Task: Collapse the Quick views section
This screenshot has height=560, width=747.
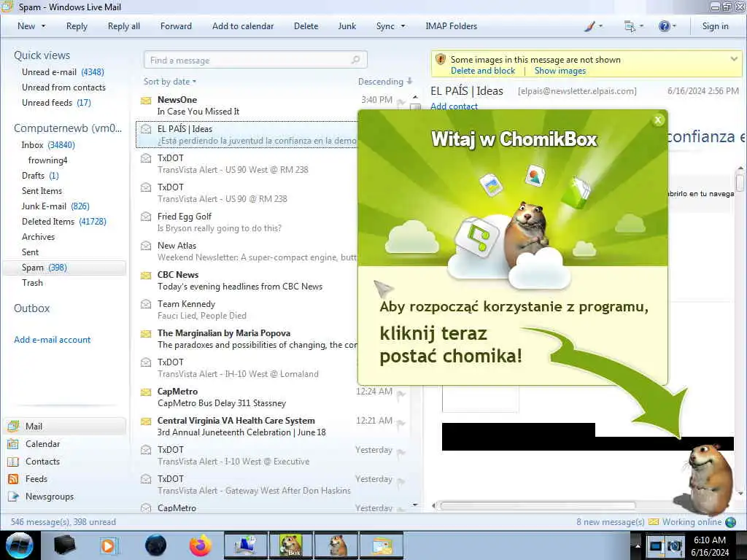Action: pyautogui.click(x=42, y=55)
